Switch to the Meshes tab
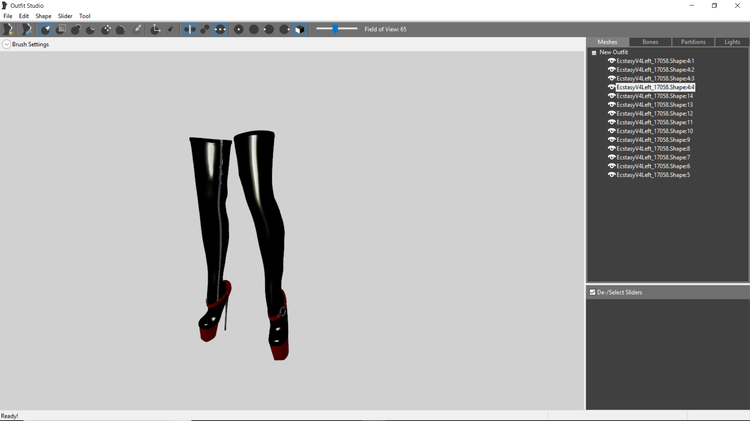The height and width of the screenshot is (421, 750). pyautogui.click(x=607, y=42)
